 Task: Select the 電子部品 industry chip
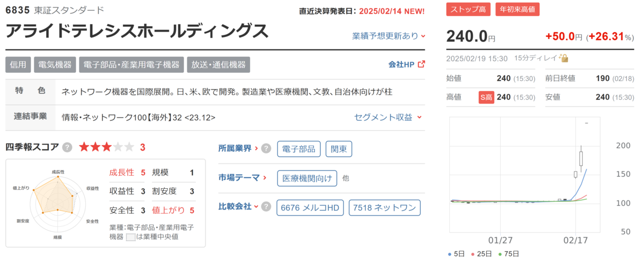pyautogui.click(x=299, y=149)
